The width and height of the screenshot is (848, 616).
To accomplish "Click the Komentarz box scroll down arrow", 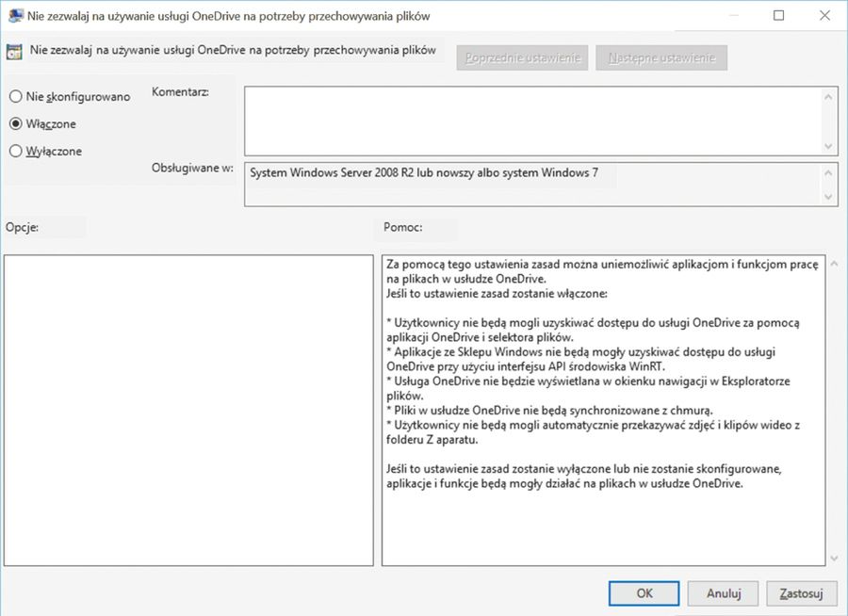I will click(x=828, y=146).
